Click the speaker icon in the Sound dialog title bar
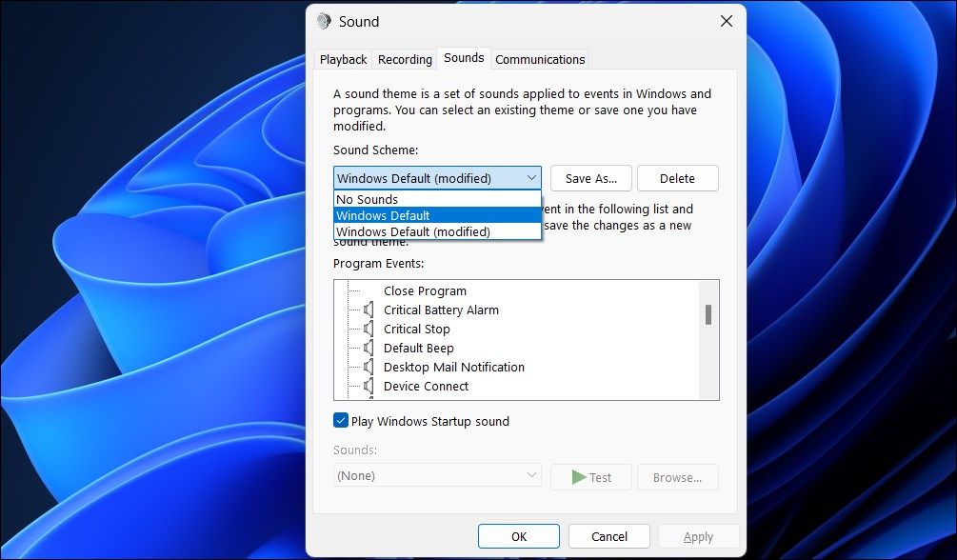 [324, 21]
